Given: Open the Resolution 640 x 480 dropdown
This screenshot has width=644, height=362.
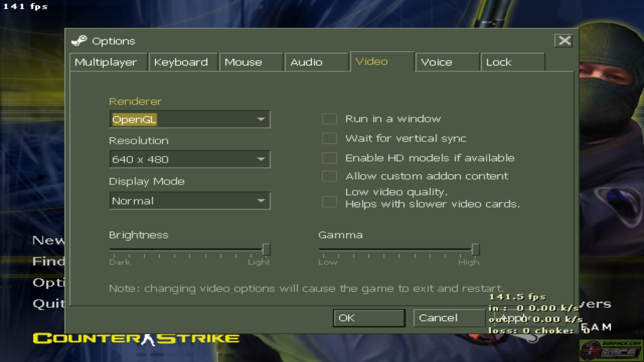Looking at the screenshot, I should 261,159.
